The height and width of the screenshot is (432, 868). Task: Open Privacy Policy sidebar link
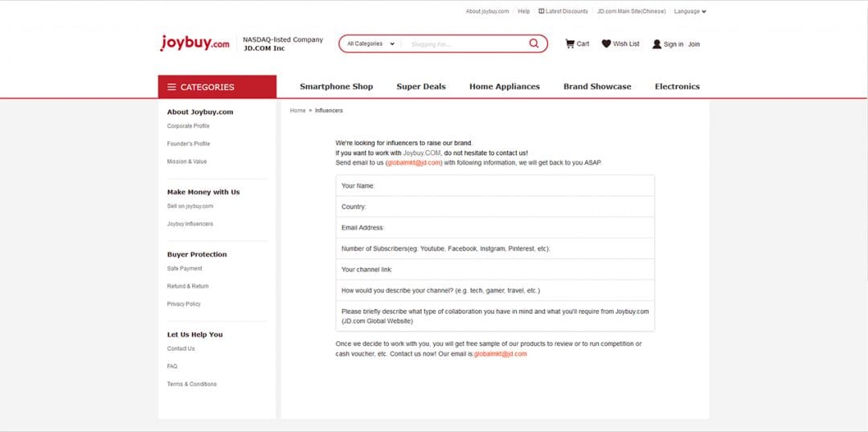[184, 304]
